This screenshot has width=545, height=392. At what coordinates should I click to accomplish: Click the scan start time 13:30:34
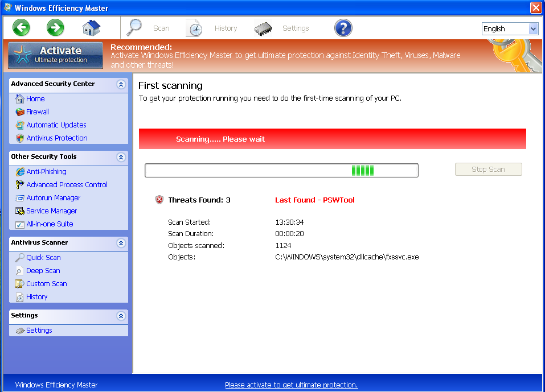(289, 222)
